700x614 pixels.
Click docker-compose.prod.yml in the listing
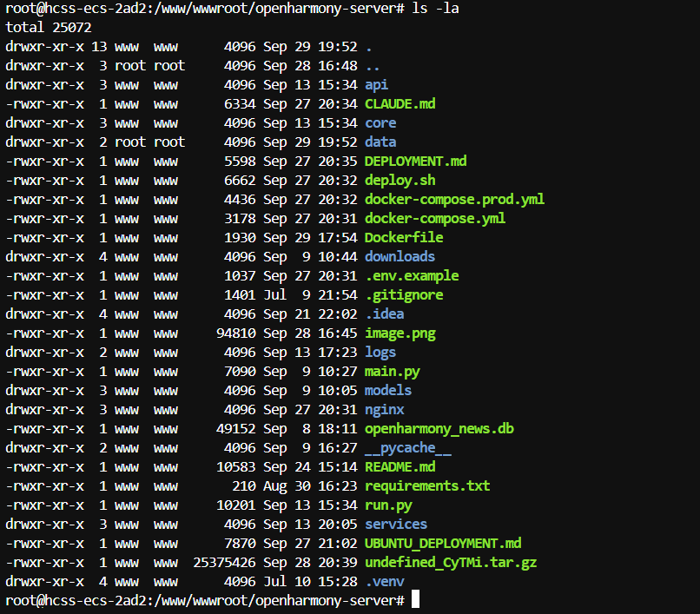click(454, 199)
